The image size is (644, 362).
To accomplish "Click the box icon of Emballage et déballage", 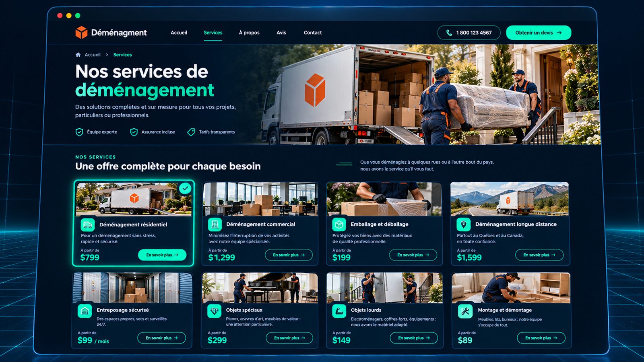I will tap(339, 224).
